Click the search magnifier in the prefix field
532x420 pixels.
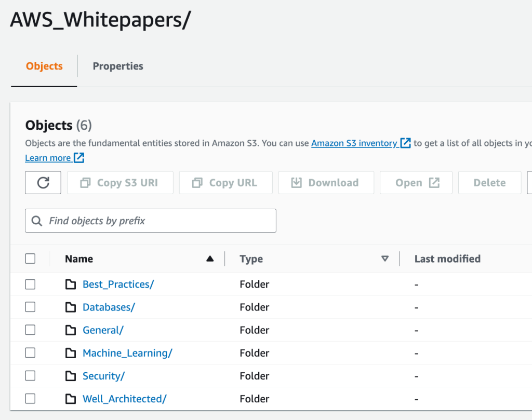pyautogui.click(x=36, y=221)
